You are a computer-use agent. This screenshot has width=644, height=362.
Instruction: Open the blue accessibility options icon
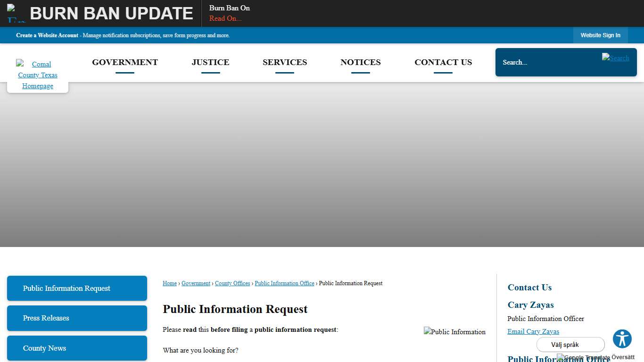(x=622, y=338)
